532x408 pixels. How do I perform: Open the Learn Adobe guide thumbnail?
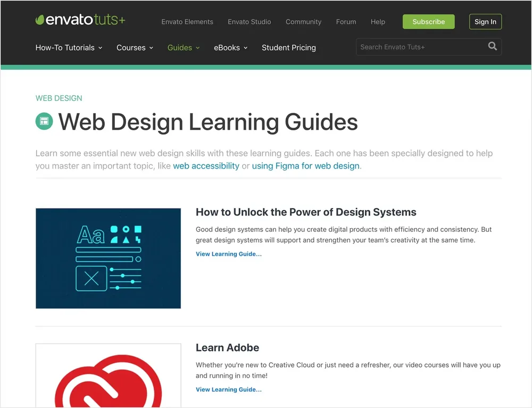[x=108, y=376]
